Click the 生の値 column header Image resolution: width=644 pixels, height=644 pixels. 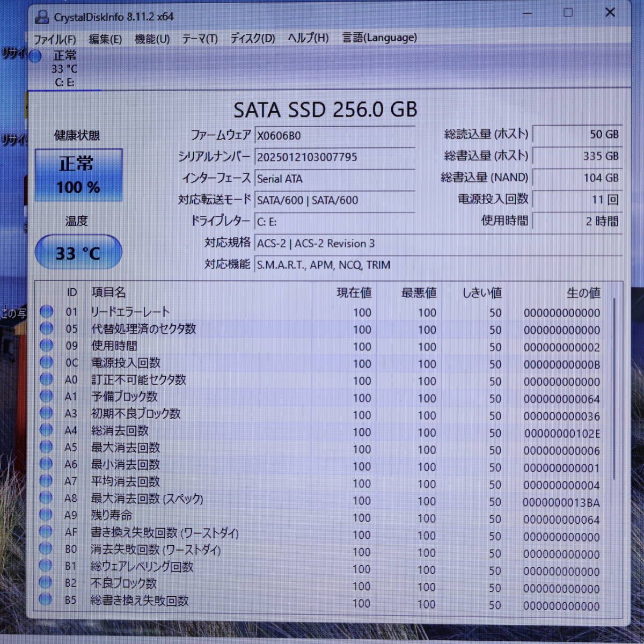(583, 293)
